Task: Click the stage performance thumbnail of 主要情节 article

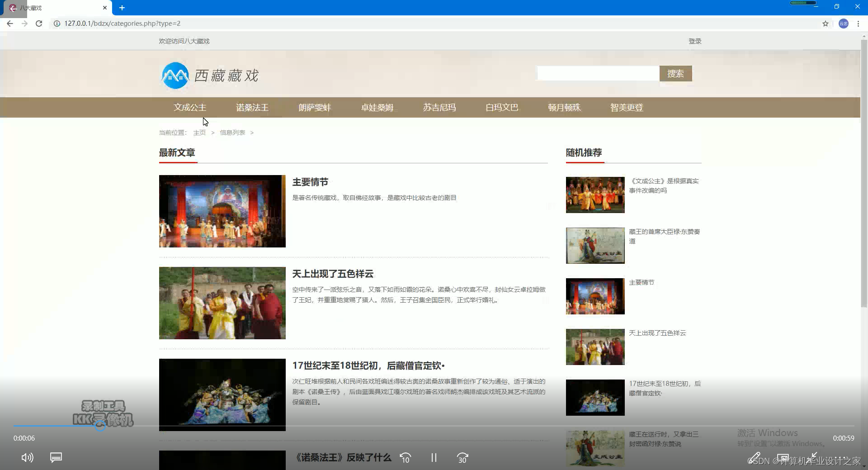Action: [x=222, y=211]
